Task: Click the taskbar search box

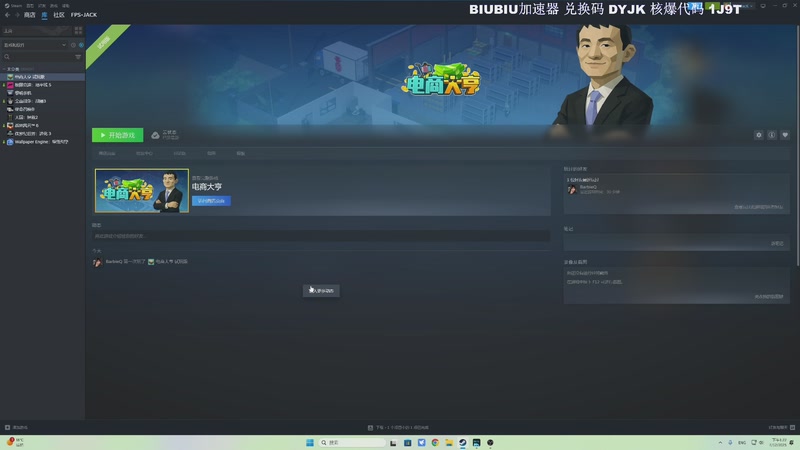Action: click(352, 442)
